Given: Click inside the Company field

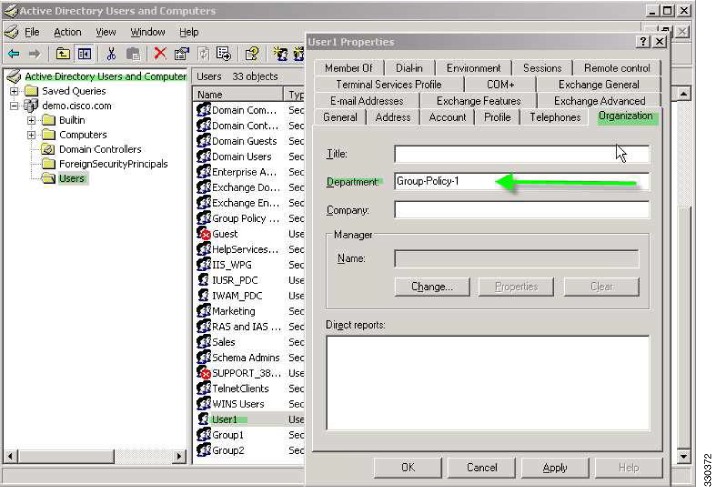Looking at the screenshot, I should (521, 210).
